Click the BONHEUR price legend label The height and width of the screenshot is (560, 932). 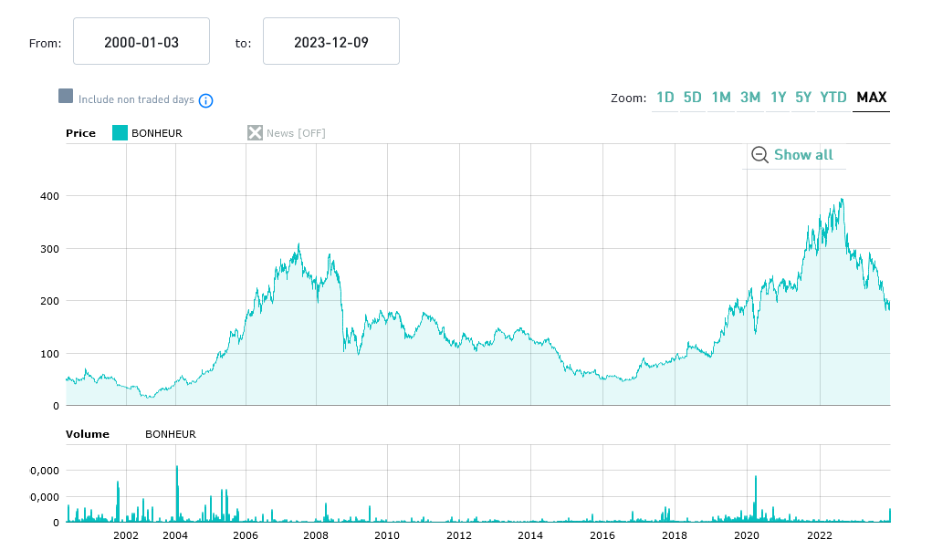157,133
